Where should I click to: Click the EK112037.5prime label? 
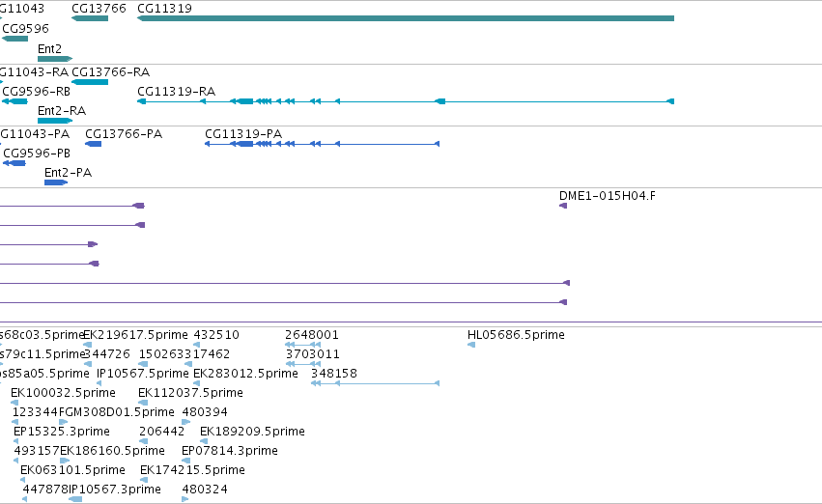click(191, 392)
